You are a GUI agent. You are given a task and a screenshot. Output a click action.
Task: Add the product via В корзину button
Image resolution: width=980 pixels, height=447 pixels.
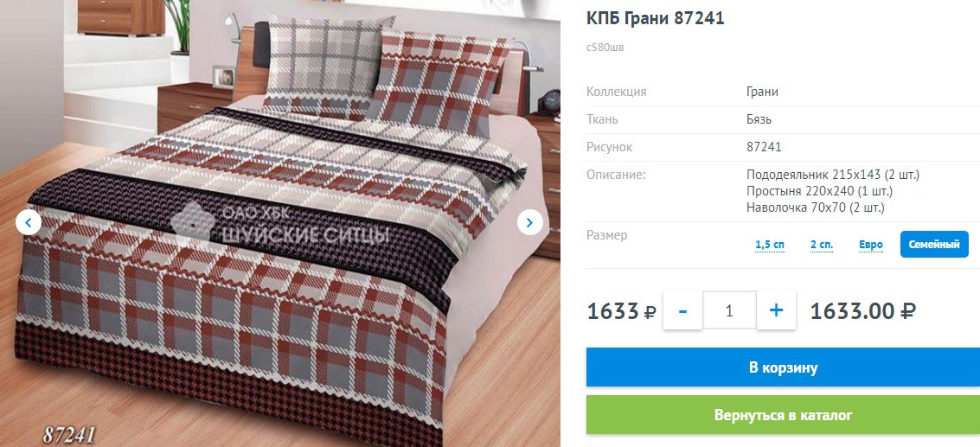tap(783, 367)
